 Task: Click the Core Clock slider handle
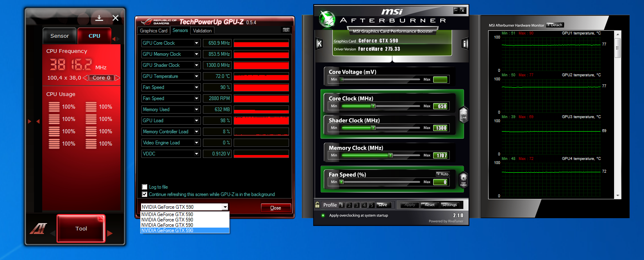pos(373,106)
